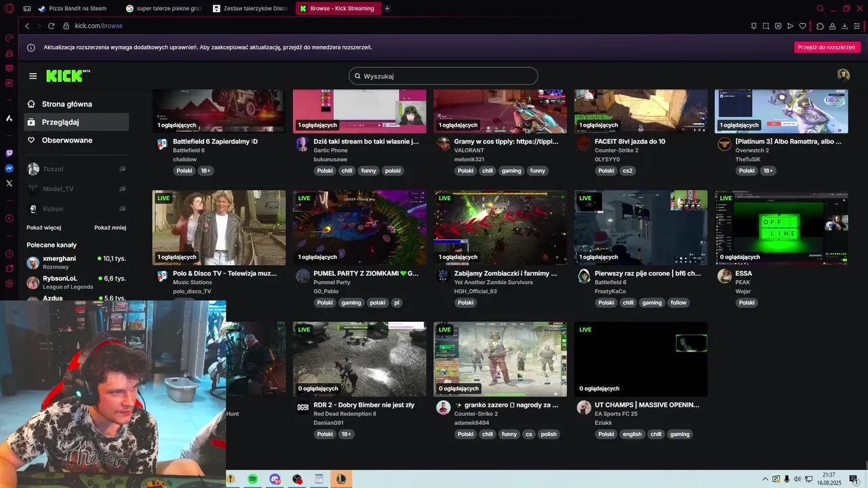
Task: Click the cs2 tag under FACEIT stream
Action: [627, 171]
